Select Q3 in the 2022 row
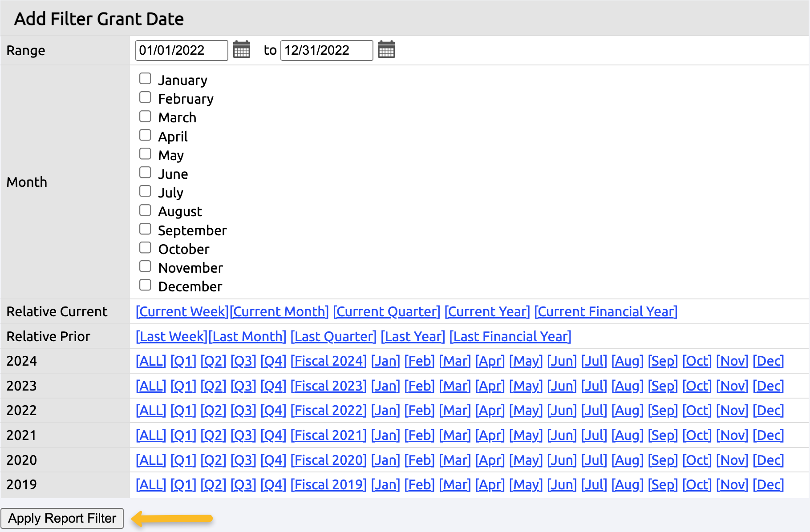 [x=243, y=410]
